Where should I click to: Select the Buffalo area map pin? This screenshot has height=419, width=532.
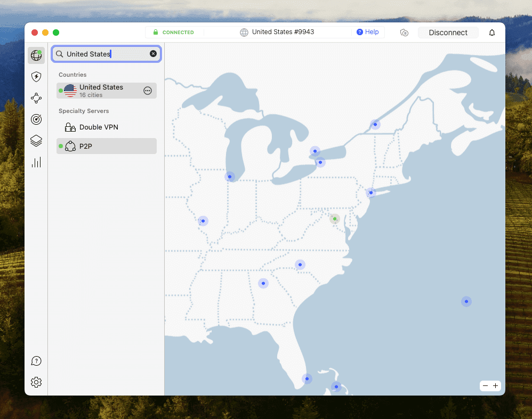pyautogui.click(x=320, y=163)
